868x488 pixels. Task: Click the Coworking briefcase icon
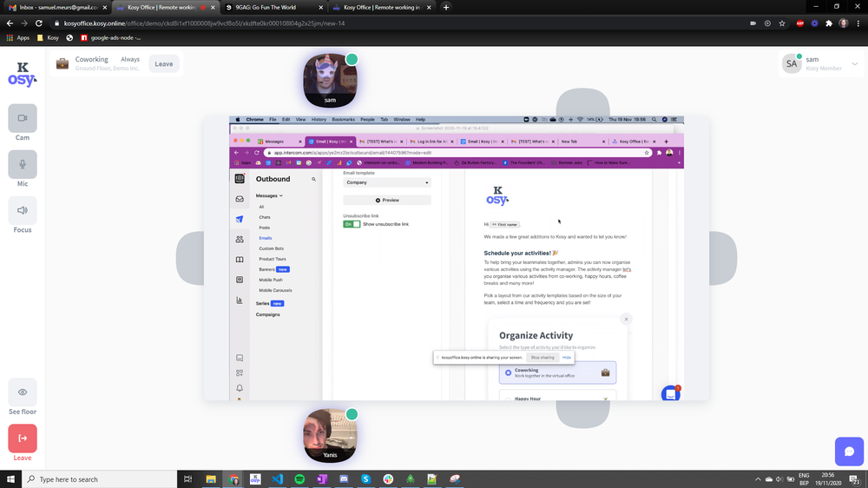(62, 63)
